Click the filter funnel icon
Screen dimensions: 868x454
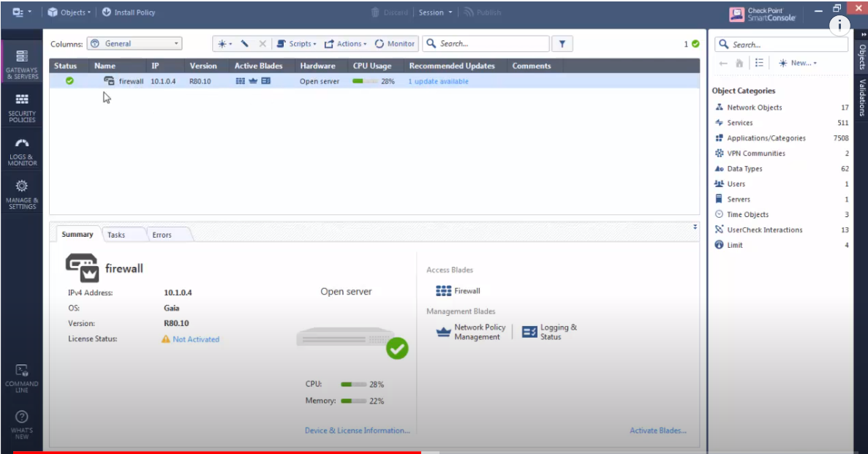tap(562, 44)
